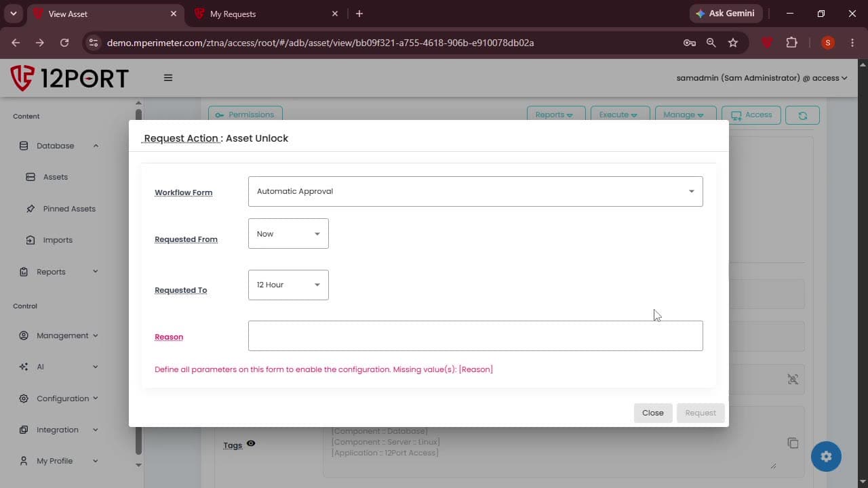Click the scan icon in the background field
The height and width of the screenshot is (488, 868).
[x=793, y=380]
